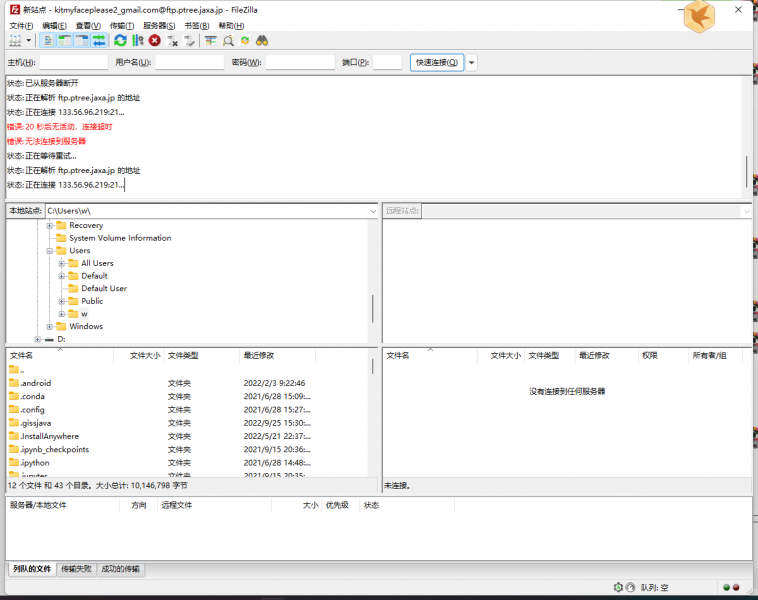Click the binoculars search files icon
Viewport: 758px width, 600px height.
tap(262, 41)
